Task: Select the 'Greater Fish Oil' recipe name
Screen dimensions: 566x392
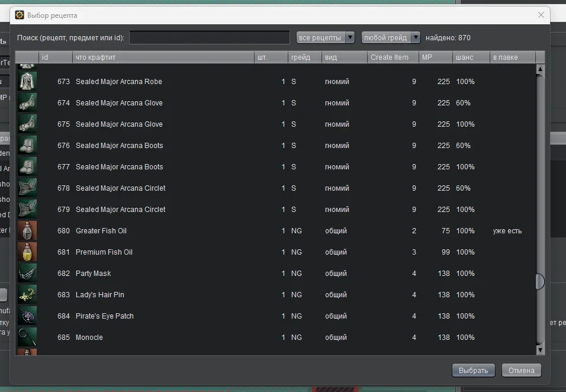Action: coord(101,231)
